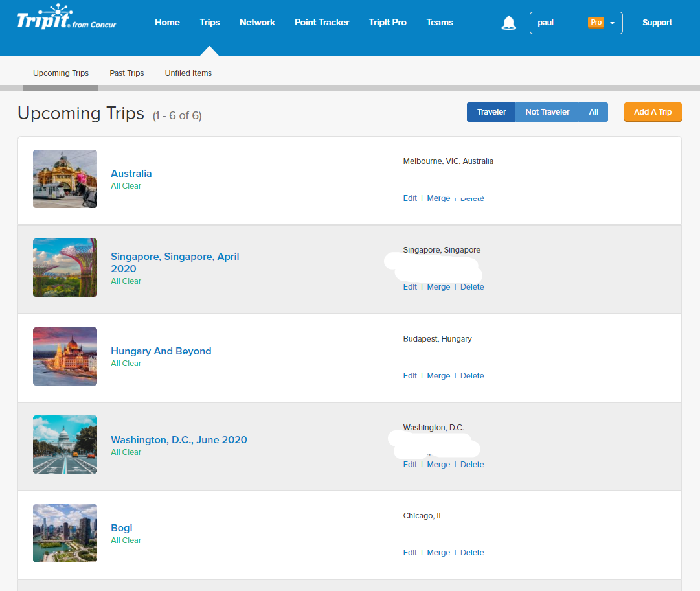
Task: Edit the Singapore trip
Action: [410, 287]
